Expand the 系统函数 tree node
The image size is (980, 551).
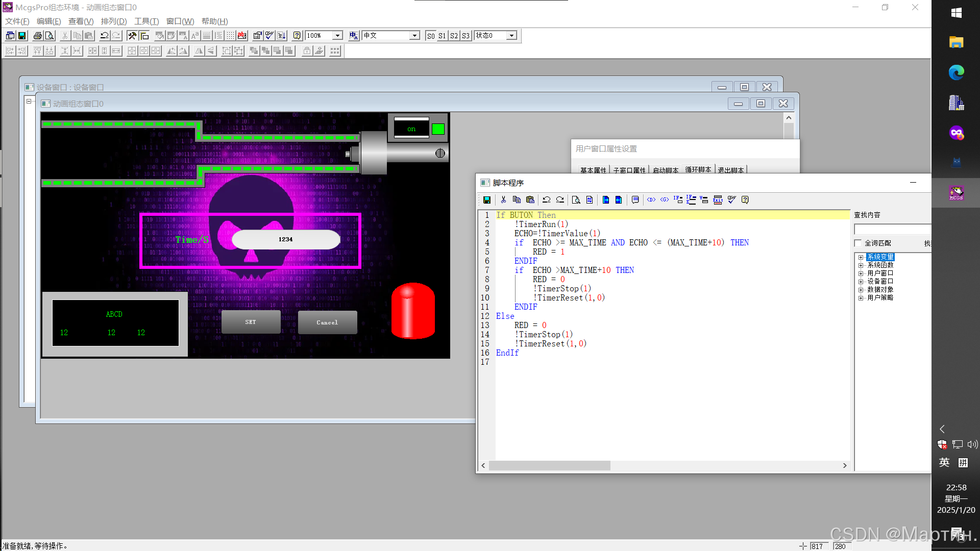coord(861,265)
